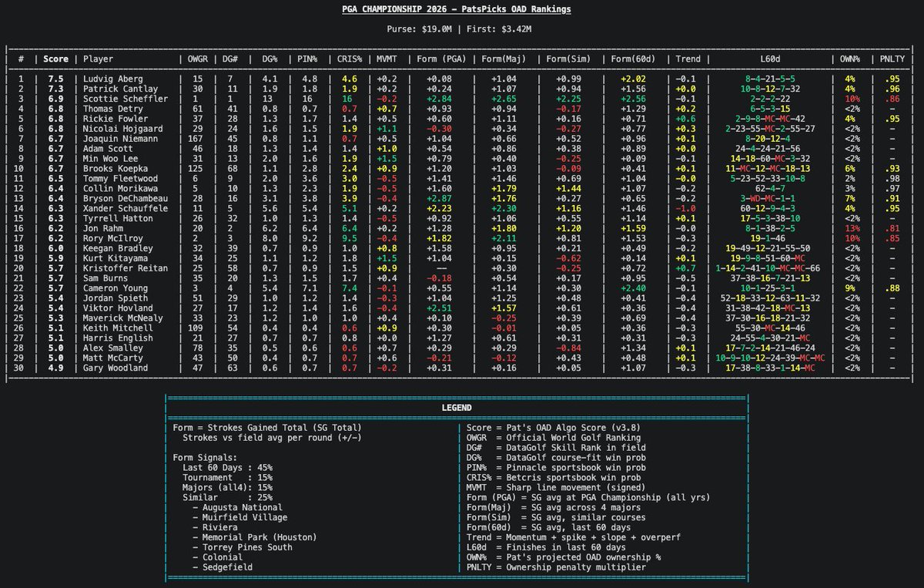924x588 pixels.
Task: Select player name Thomas Detry
Action: pos(114,109)
